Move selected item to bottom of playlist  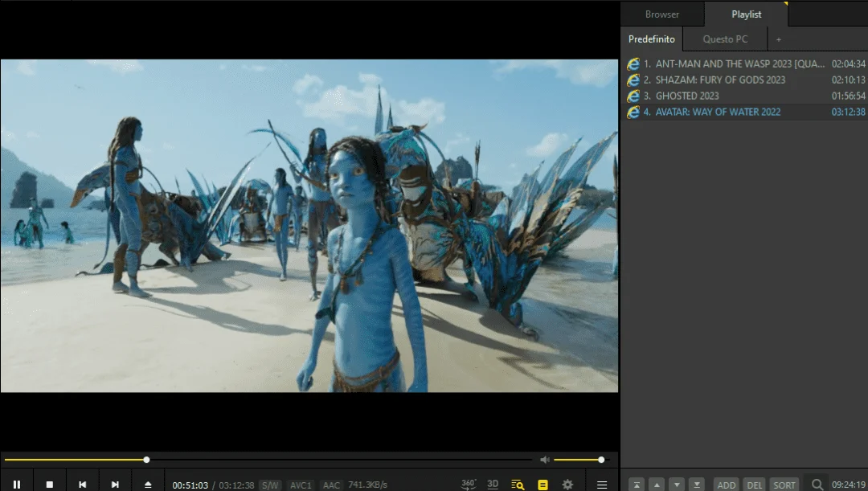(696, 485)
